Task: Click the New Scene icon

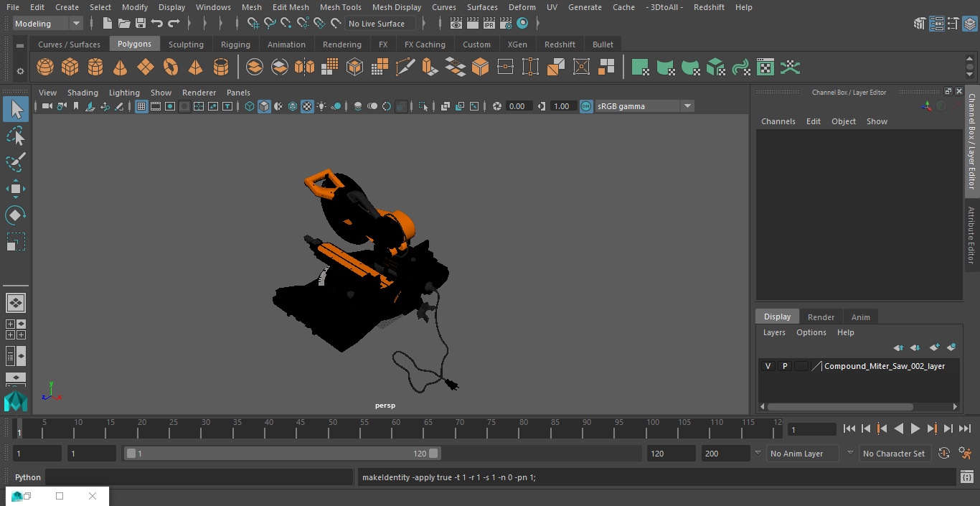Action: point(107,24)
